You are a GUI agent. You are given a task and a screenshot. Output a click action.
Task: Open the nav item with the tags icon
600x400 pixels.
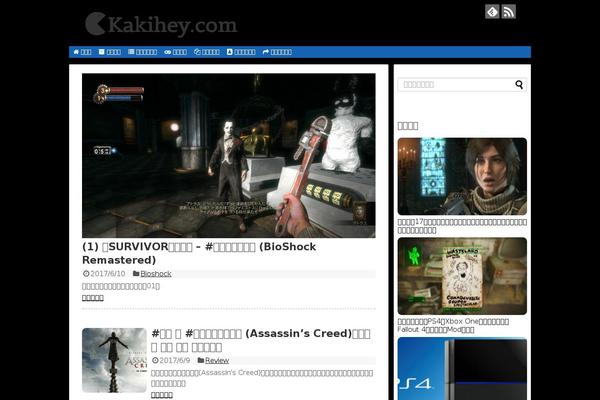tap(207, 52)
